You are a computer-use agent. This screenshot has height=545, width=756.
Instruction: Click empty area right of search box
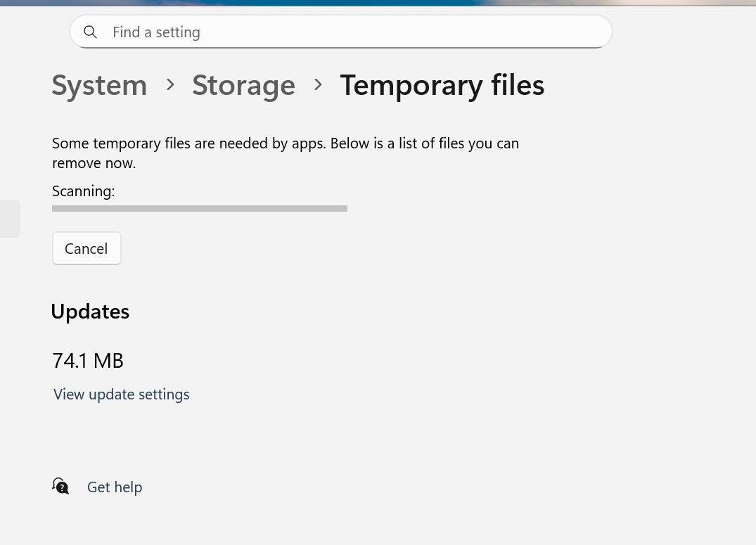point(682,32)
